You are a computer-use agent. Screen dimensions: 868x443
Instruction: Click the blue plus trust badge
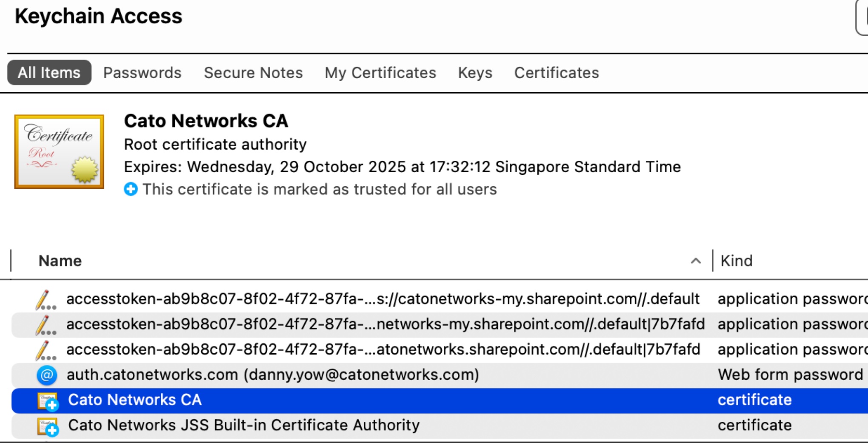pyautogui.click(x=131, y=189)
